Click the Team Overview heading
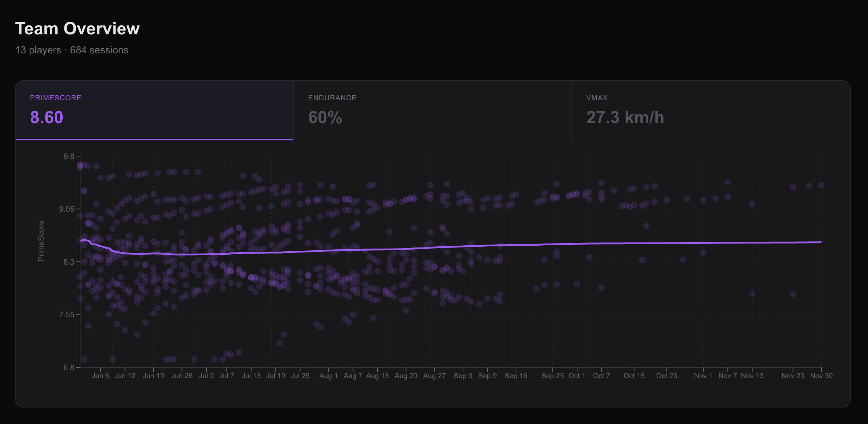This screenshot has width=868, height=424. (x=77, y=29)
